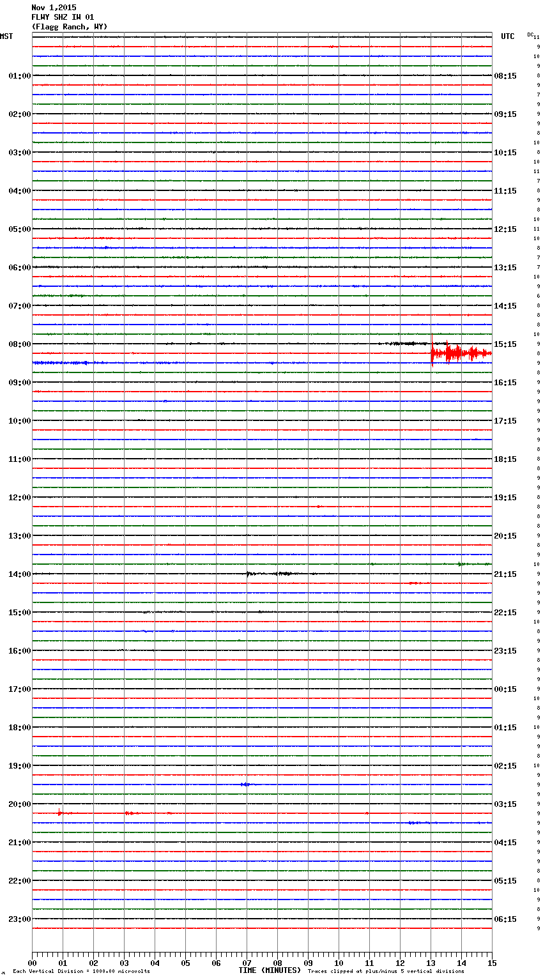Select the 12:00 MST time label
Screen dimensions: 543x980
[20, 498]
